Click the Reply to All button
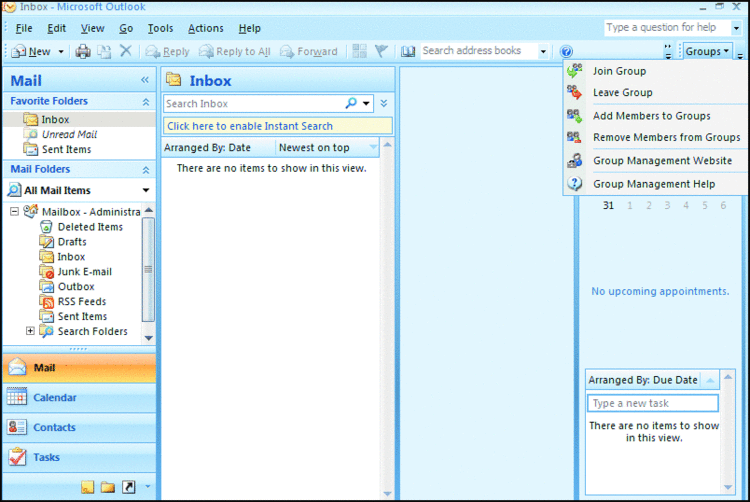Viewport: 750px width, 502px height. click(x=235, y=52)
